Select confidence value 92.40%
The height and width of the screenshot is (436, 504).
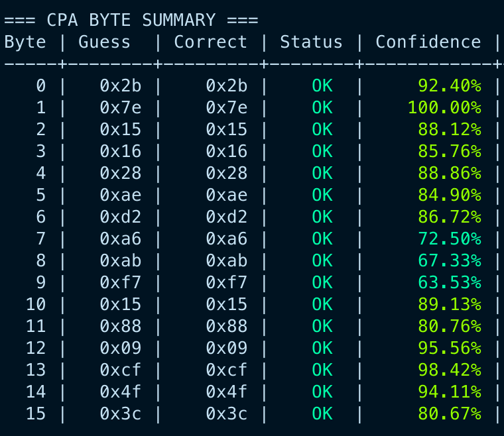tap(450, 85)
